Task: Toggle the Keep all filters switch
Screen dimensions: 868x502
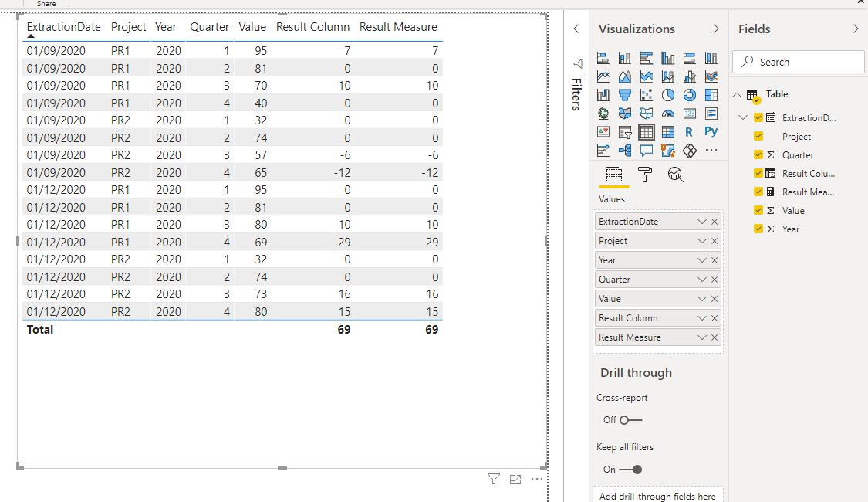Action: tap(630, 470)
